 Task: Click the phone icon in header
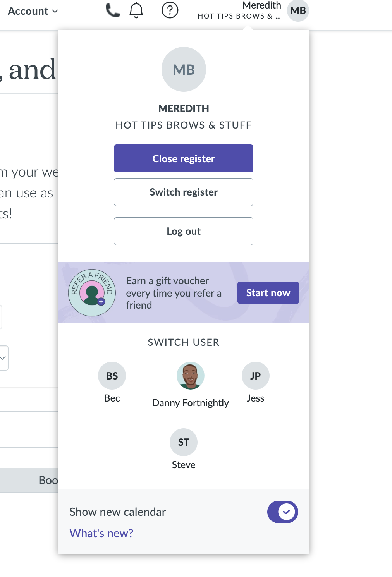[112, 10]
